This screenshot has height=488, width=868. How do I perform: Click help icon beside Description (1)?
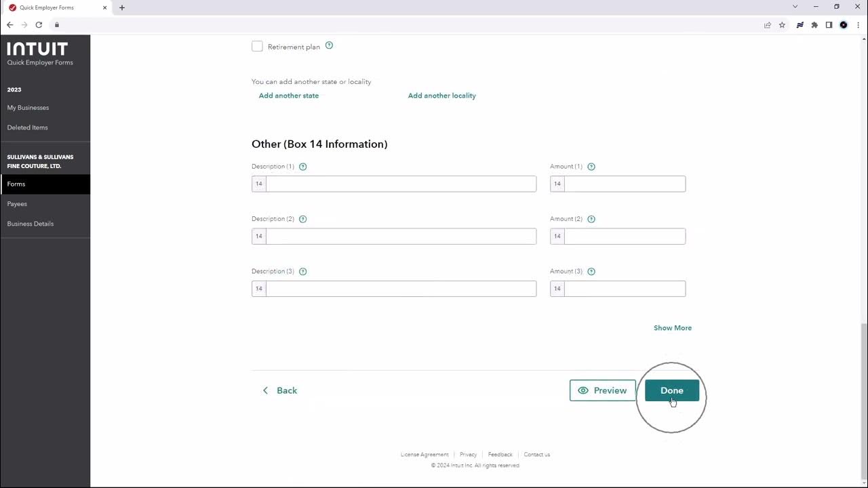pyautogui.click(x=303, y=167)
